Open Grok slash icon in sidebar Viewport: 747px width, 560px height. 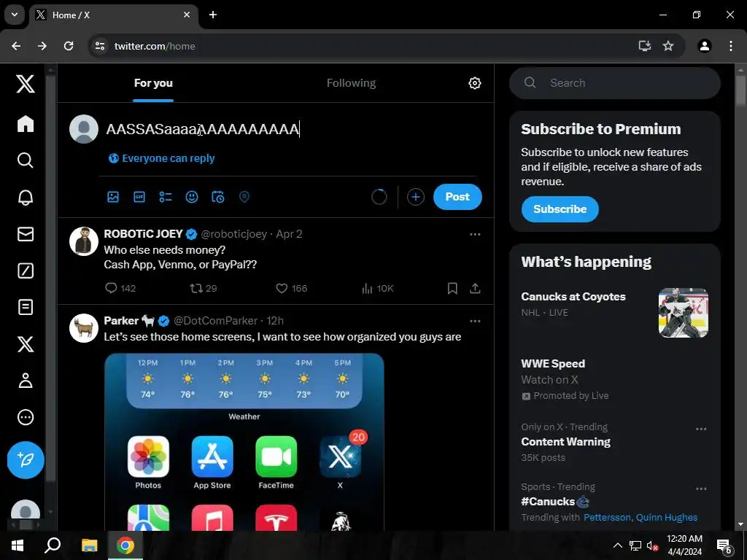[26, 271]
